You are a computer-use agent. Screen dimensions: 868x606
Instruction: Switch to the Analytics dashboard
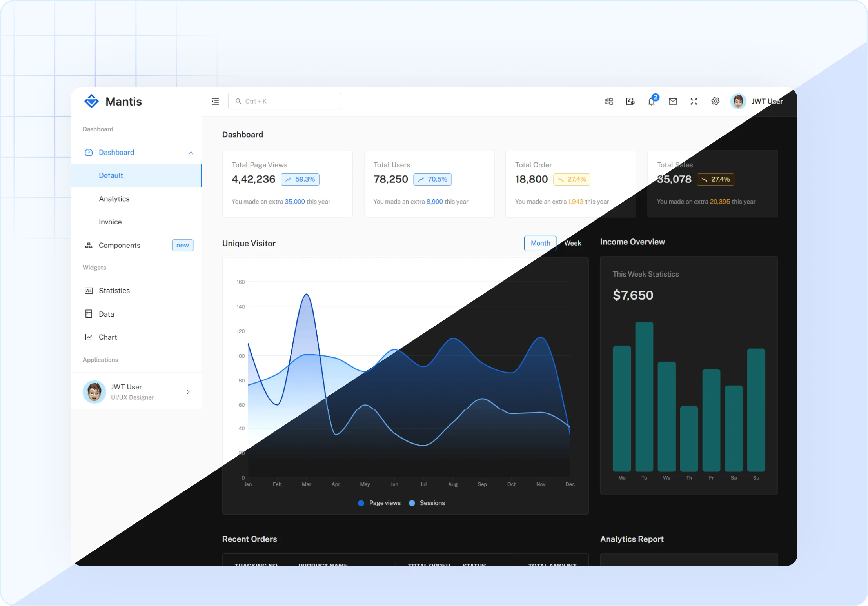[x=114, y=199]
